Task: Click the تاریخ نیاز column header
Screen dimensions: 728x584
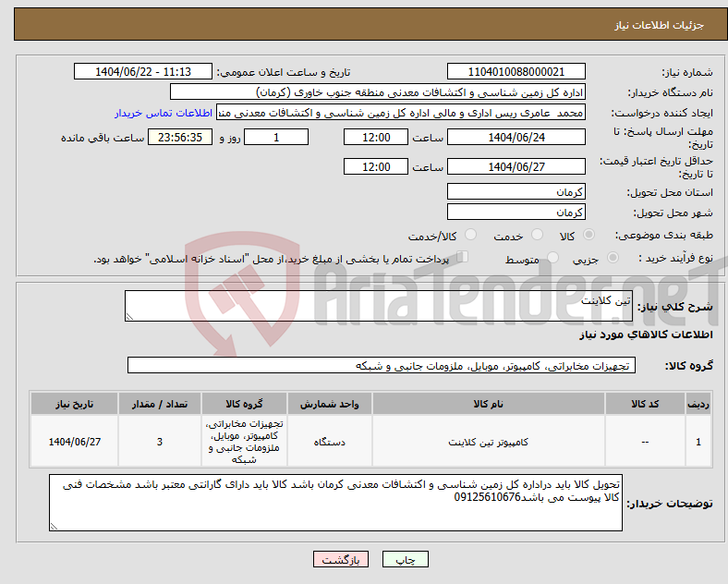Action: (x=74, y=404)
